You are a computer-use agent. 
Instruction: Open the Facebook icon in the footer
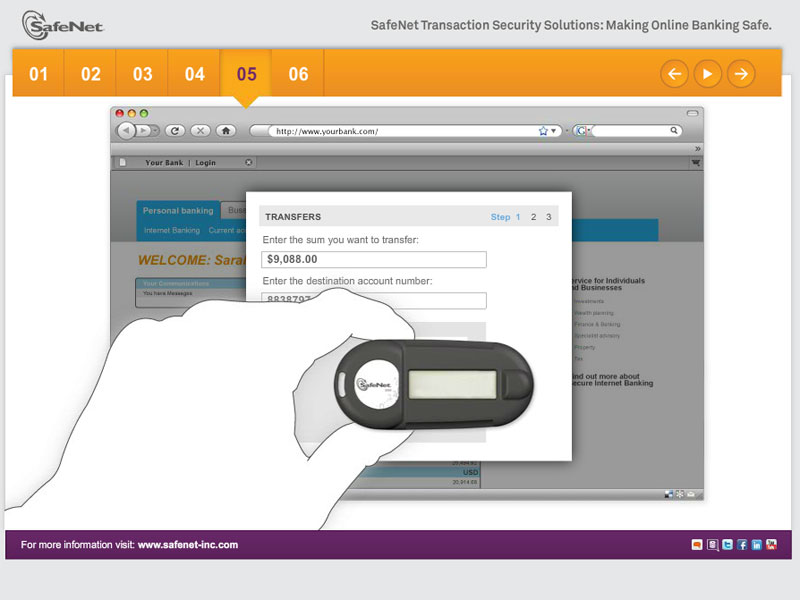click(x=742, y=545)
